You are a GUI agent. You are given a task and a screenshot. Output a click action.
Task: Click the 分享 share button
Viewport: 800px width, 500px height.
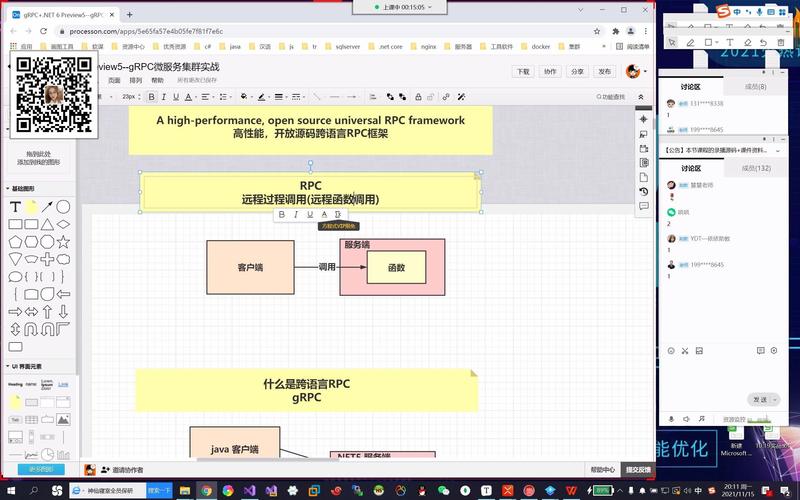pos(578,71)
